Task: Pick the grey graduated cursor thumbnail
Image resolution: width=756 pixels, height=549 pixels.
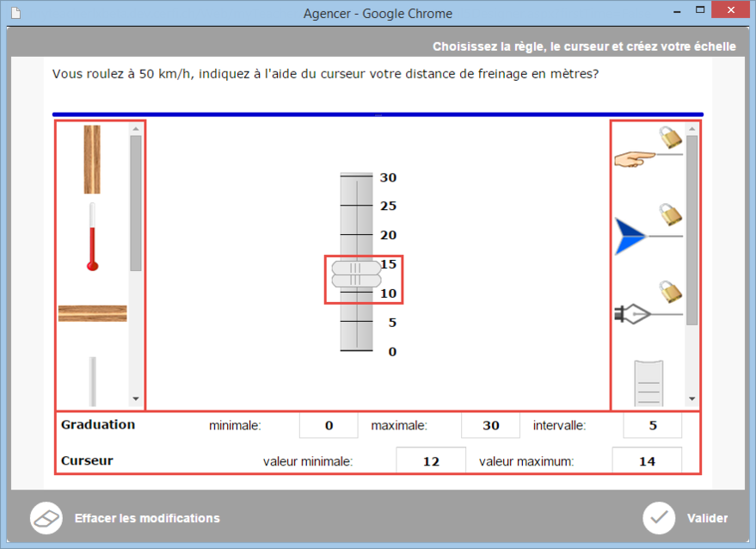Action: coord(648,383)
